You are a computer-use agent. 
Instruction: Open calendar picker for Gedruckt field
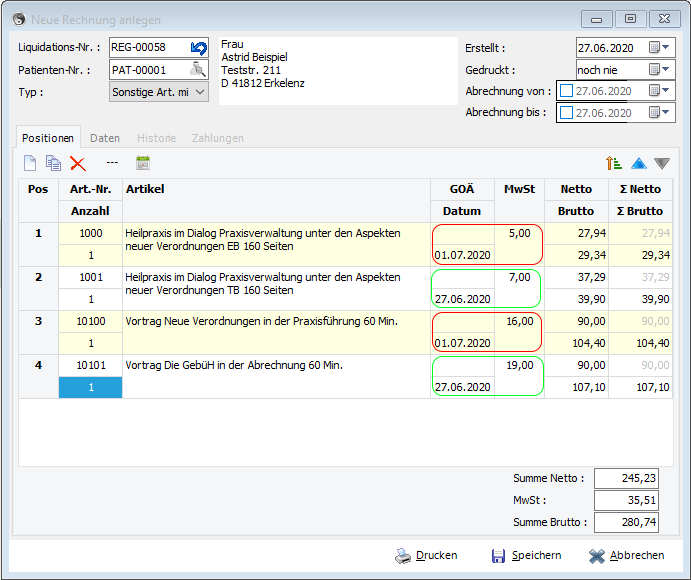pyautogui.click(x=659, y=69)
